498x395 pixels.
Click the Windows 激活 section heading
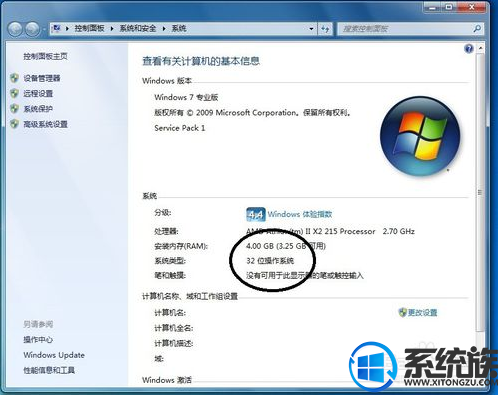pos(167,380)
